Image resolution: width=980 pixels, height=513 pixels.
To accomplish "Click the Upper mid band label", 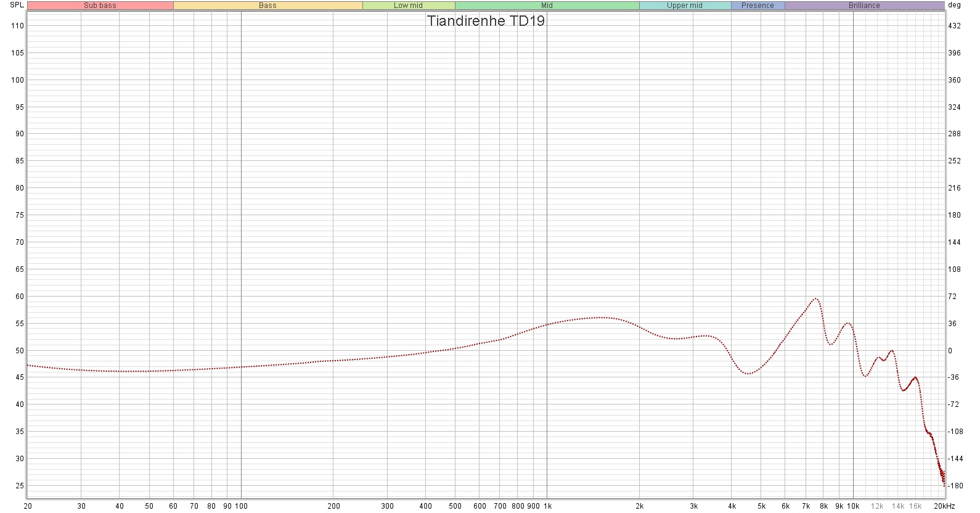I will (x=685, y=6).
